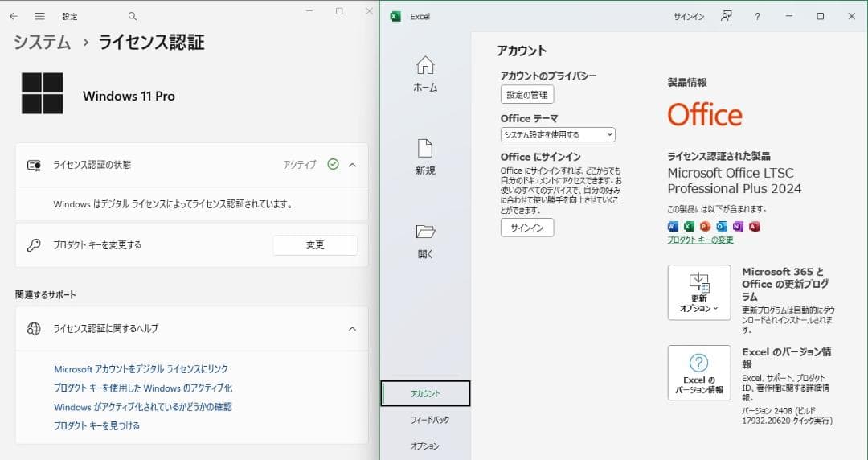Click システム breadcrumb in Settings
The height and width of the screenshot is (460, 868).
42,42
